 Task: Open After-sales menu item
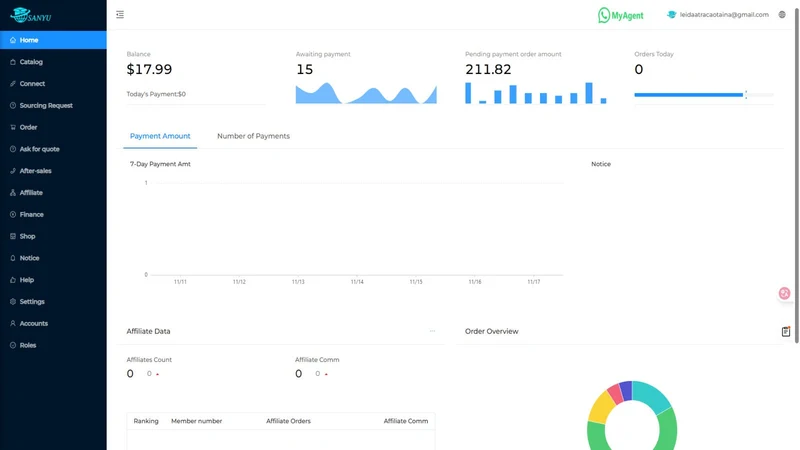[53, 171]
